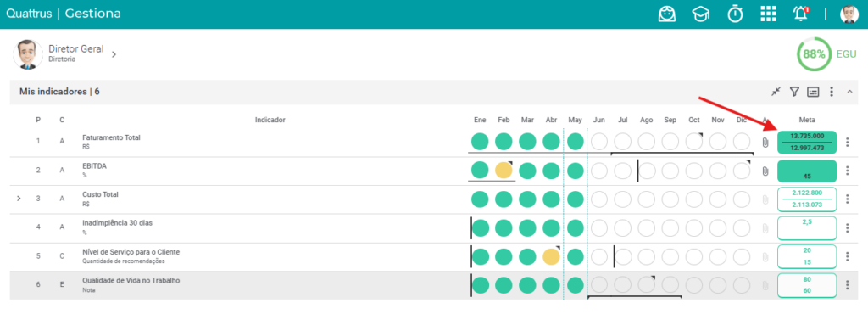Open the graduation cap training icon
This screenshot has height=314, width=868.
click(701, 14)
